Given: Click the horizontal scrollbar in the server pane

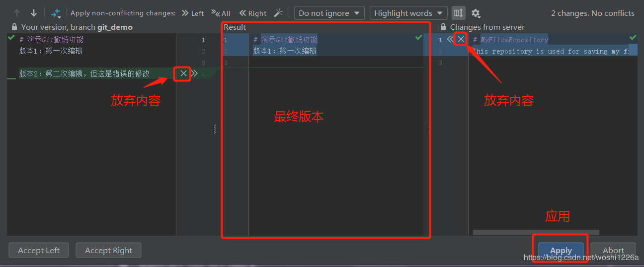Looking at the screenshot, I should coord(536,232).
